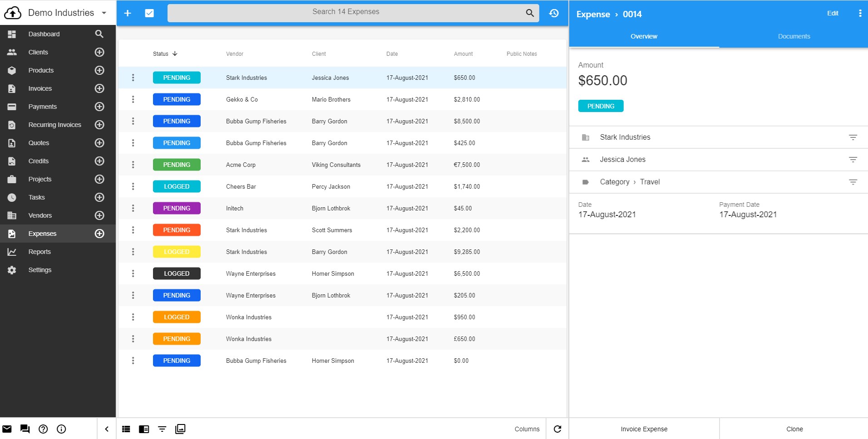Toggle the multiselect checkbox in top bar
The height and width of the screenshot is (439, 868).
[149, 13]
